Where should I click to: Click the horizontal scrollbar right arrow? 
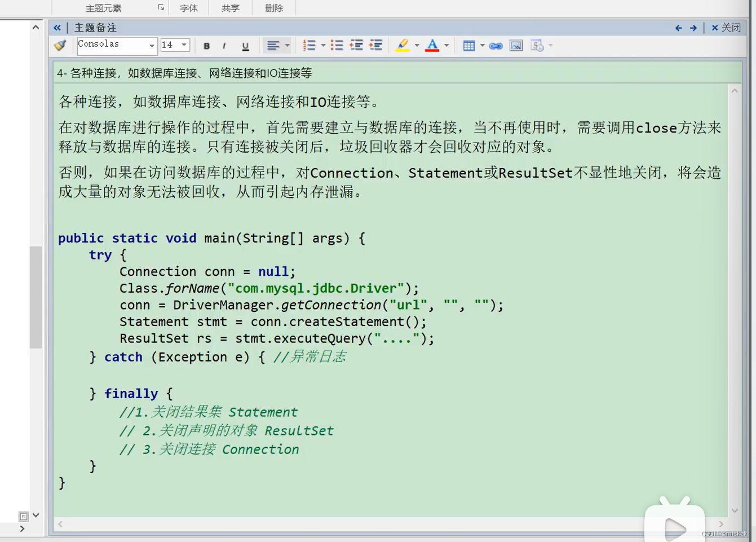[721, 524]
